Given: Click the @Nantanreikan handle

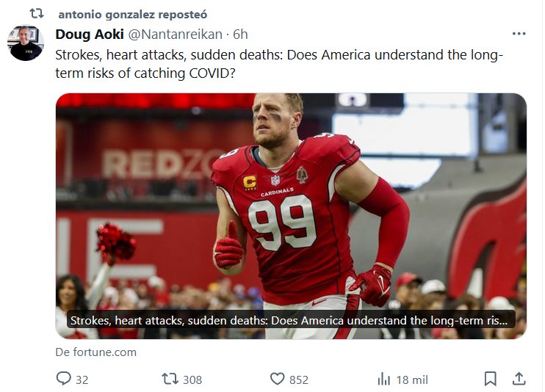Looking at the screenshot, I should click(x=175, y=35).
